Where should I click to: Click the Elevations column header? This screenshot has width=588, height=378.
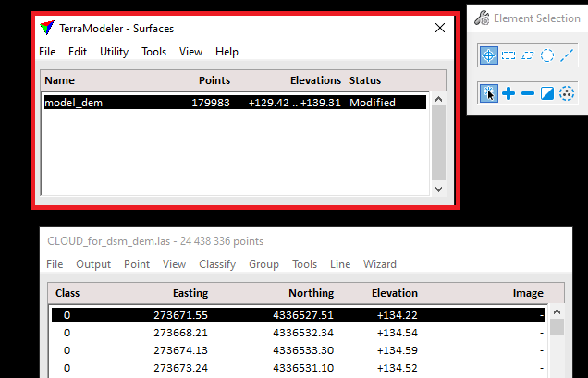[x=316, y=80]
